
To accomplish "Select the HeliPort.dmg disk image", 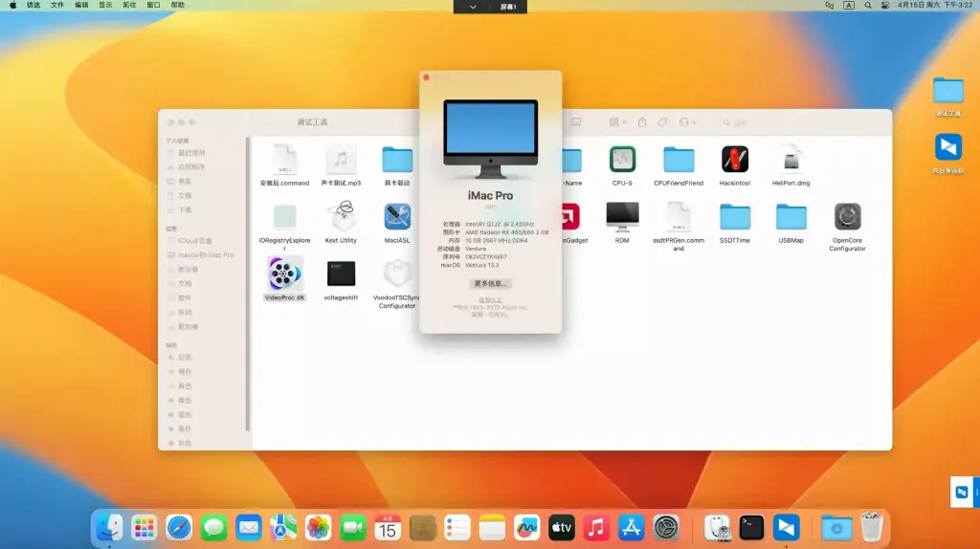I will (791, 160).
